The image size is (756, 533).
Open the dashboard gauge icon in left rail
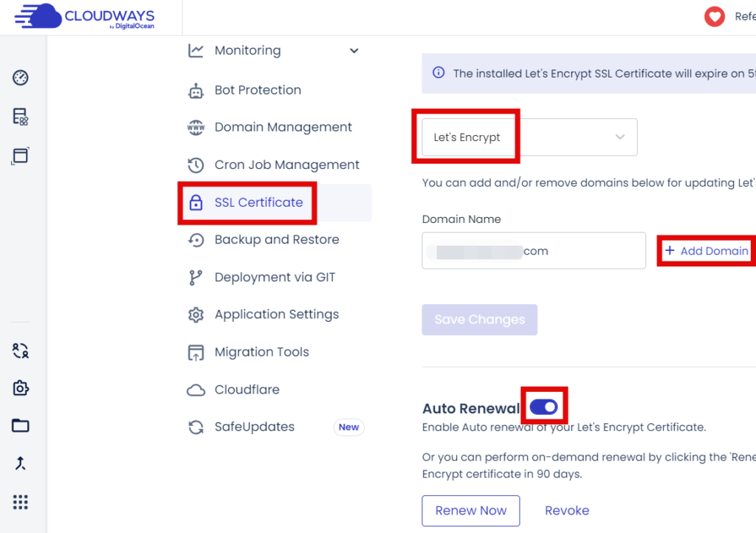pos(20,78)
